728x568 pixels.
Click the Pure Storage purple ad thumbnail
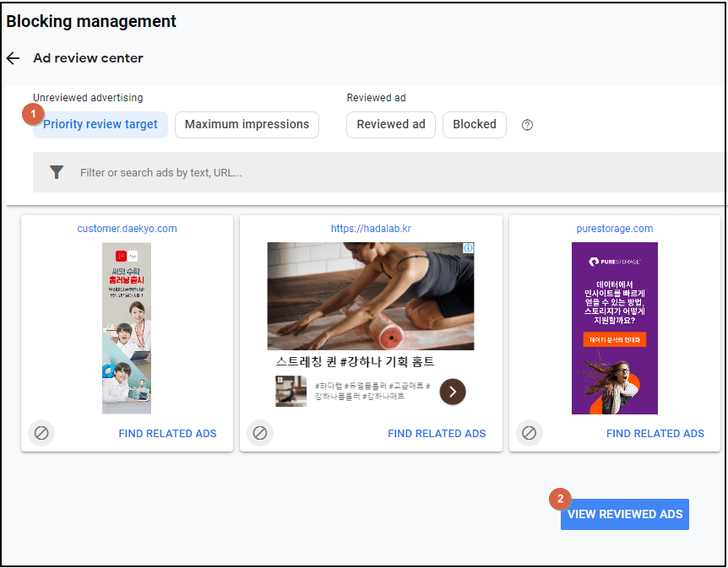pyautogui.click(x=614, y=328)
